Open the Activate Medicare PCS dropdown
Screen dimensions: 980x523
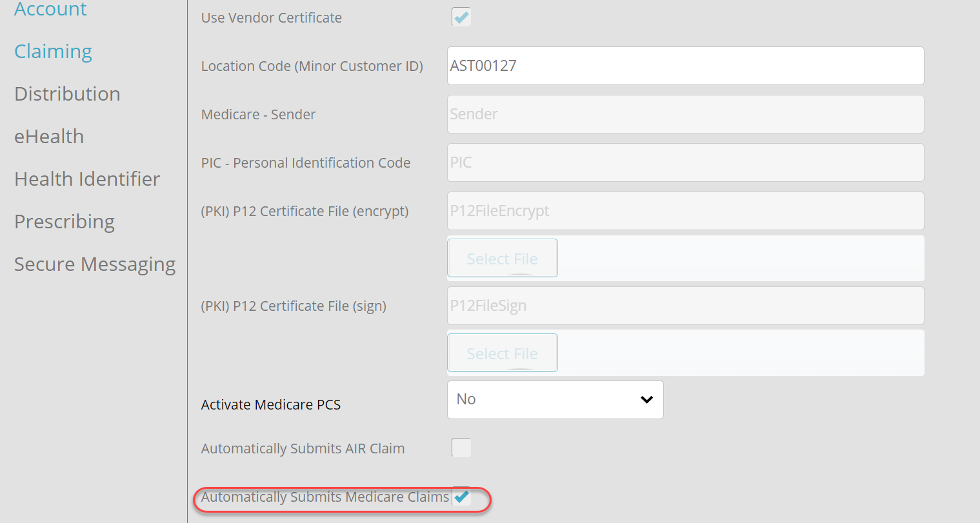(x=555, y=400)
